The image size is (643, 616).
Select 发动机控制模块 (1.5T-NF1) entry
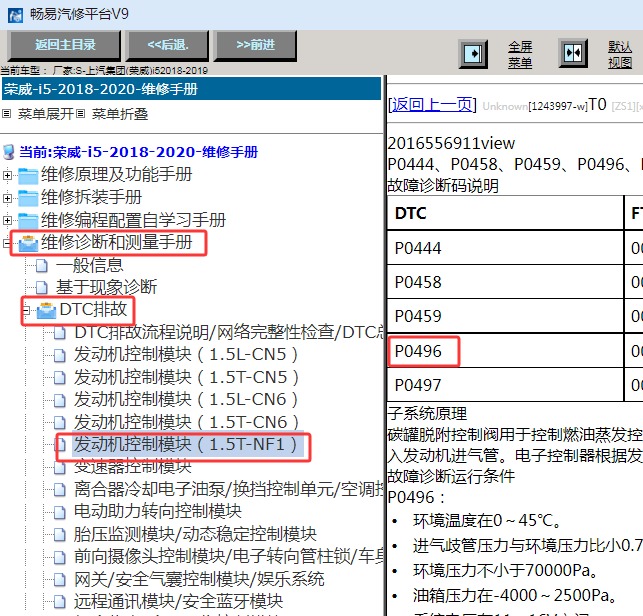coord(188,445)
